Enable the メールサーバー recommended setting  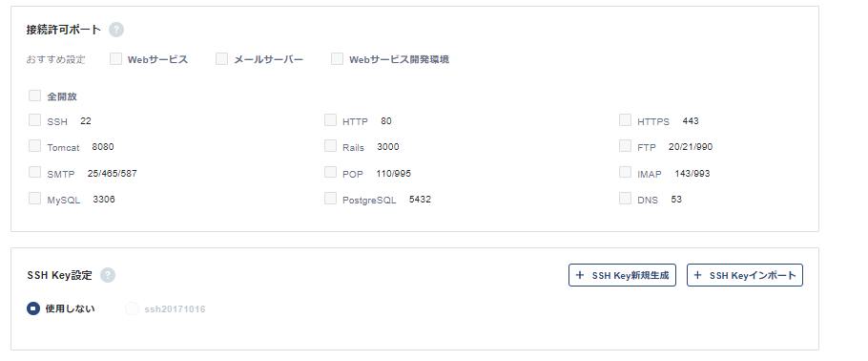[222, 59]
